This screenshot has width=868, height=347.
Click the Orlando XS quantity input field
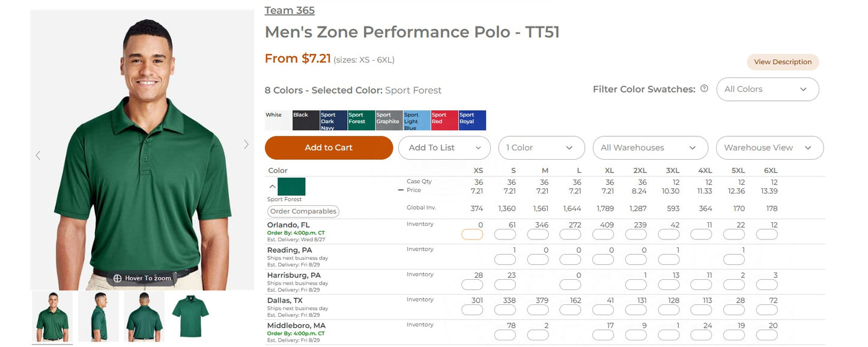pyautogui.click(x=472, y=235)
